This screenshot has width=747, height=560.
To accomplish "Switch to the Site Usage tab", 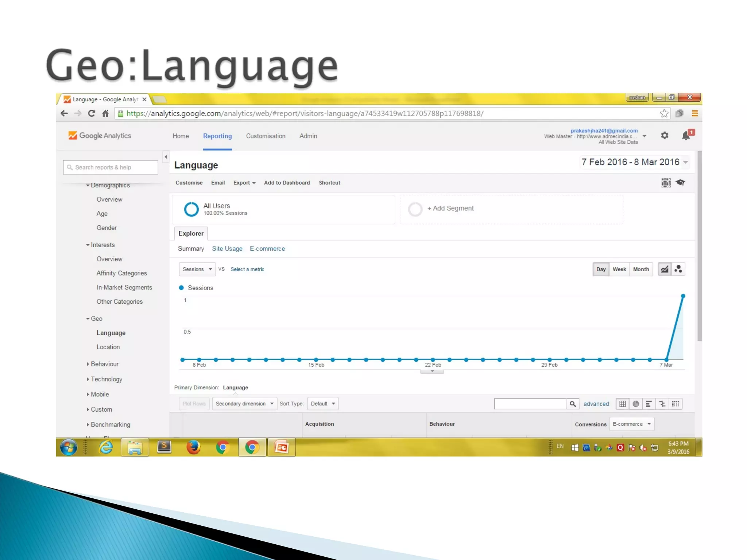I will pos(227,249).
